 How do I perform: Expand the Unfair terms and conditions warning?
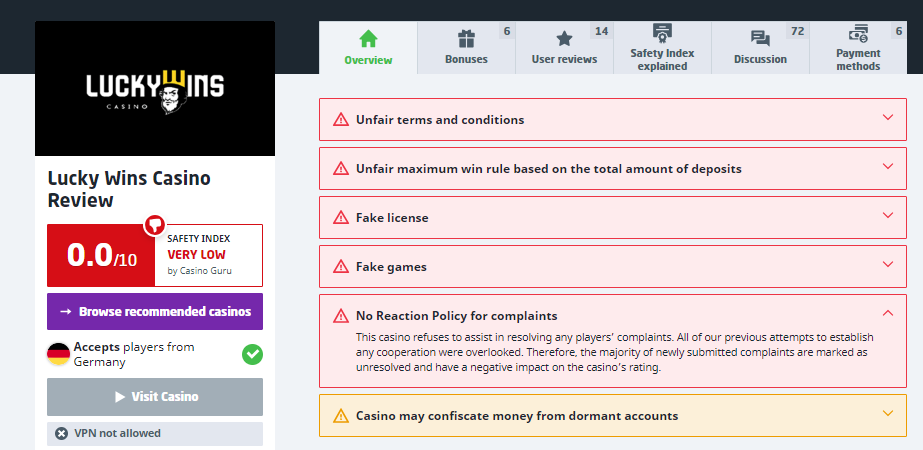(x=887, y=118)
